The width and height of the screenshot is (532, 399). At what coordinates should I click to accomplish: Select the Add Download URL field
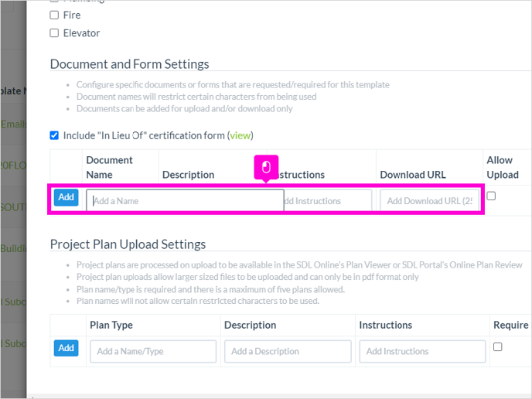click(x=429, y=201)
